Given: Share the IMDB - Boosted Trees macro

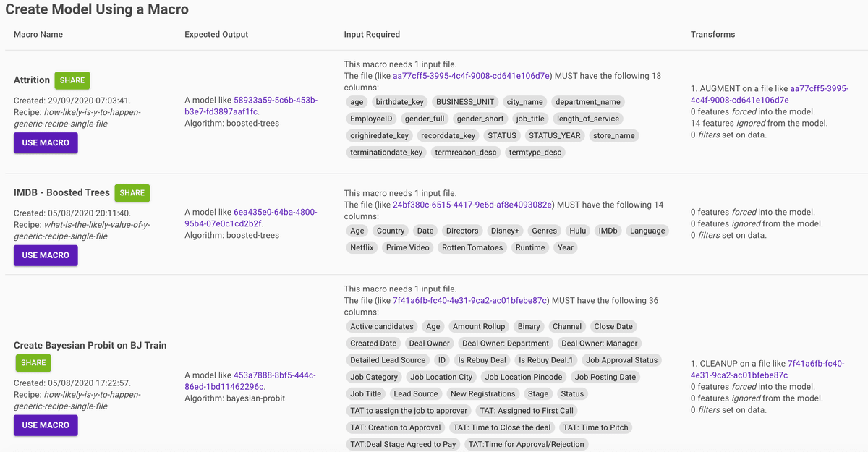Looking at the screenshot, I should 132,193.
